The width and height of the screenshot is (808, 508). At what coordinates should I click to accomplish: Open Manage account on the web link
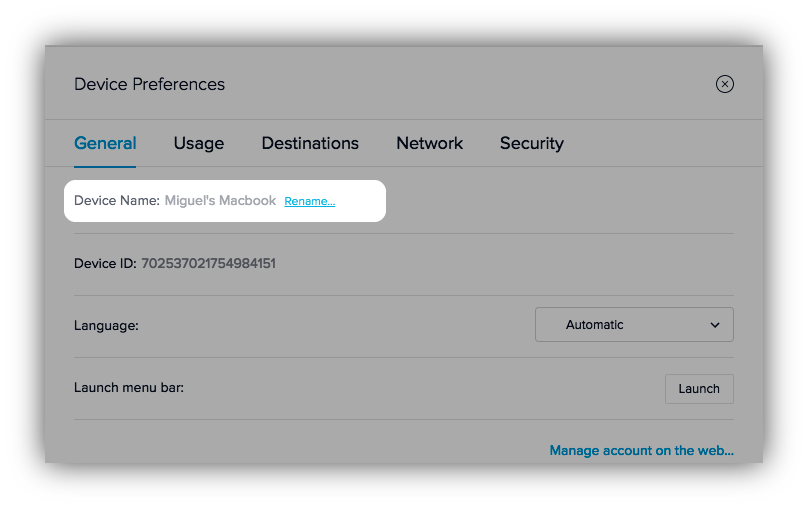pyautogui.click(x=641, y=451)
